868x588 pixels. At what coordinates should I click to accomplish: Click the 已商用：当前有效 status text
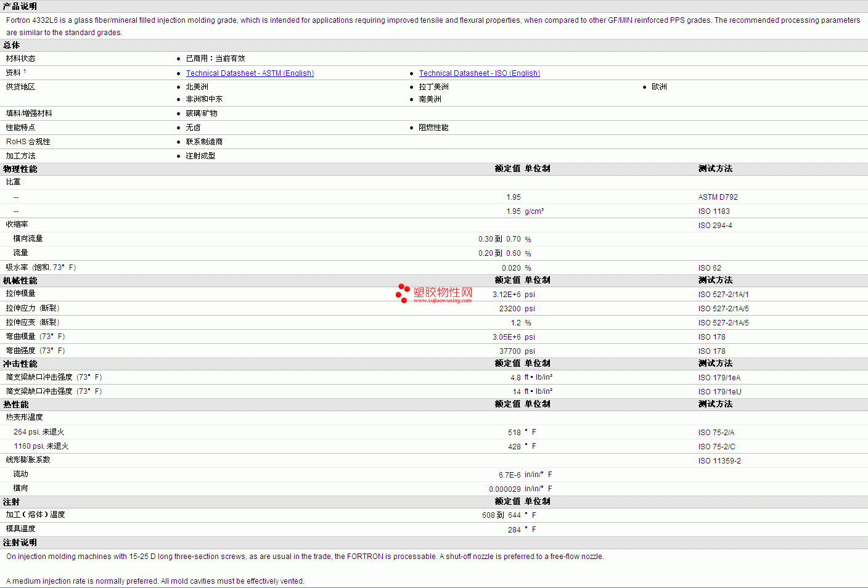coord(216,59)
